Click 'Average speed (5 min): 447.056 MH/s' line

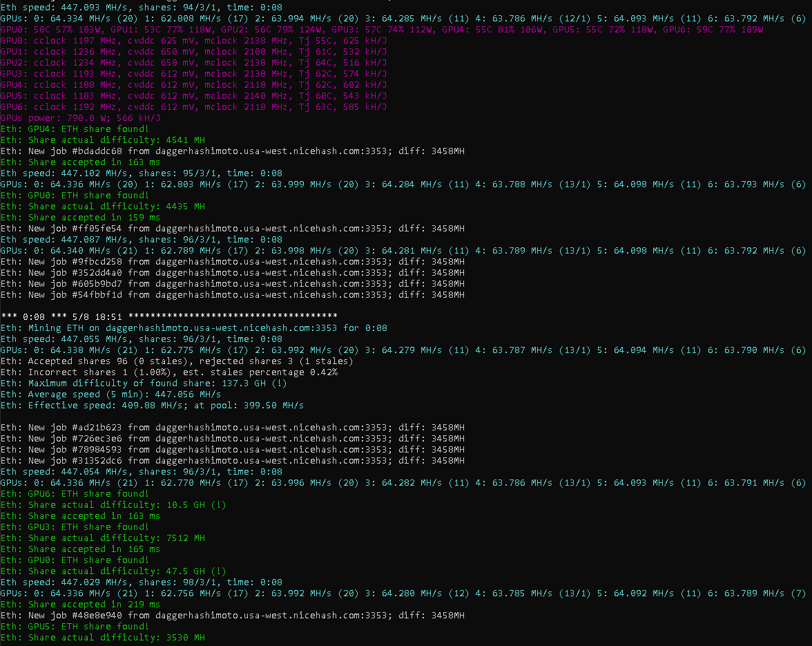pyautogui.click(x=110, y=395)
